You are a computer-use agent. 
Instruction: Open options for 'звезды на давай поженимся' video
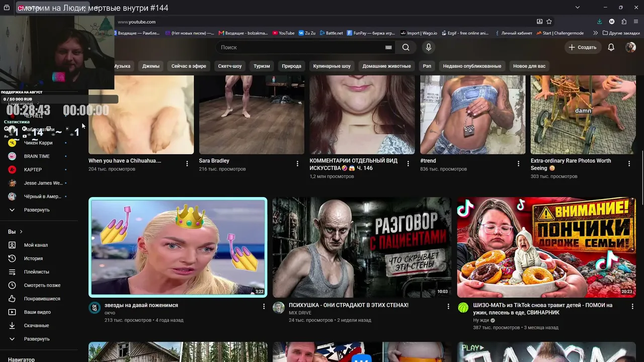(x=264, y=306)
